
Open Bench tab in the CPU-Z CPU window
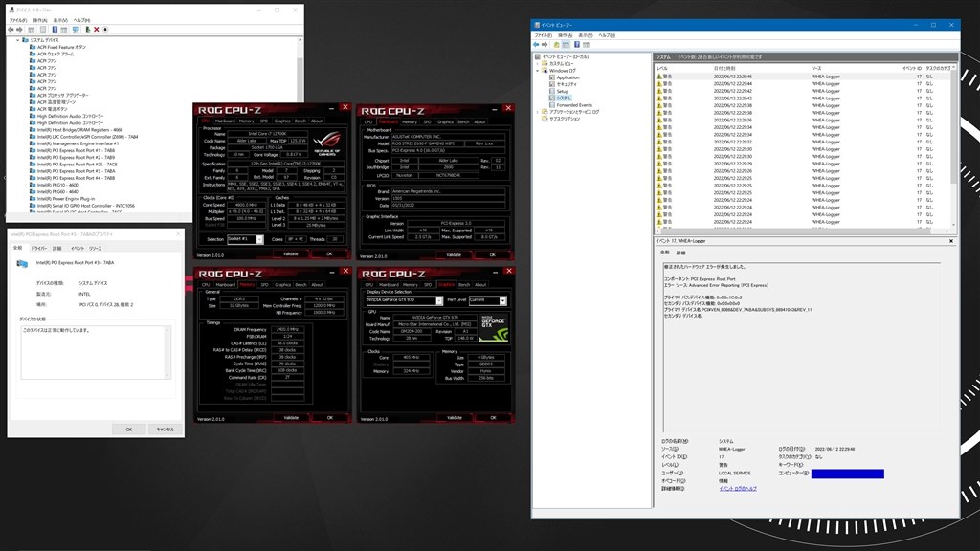coord(301,121)
